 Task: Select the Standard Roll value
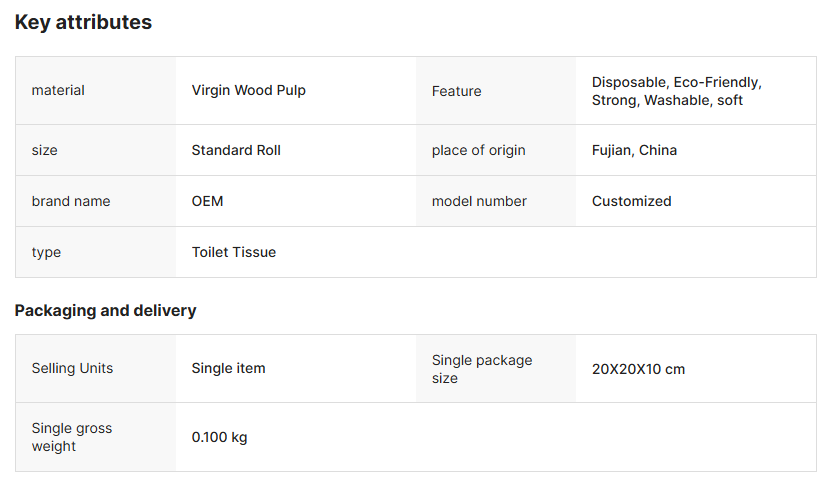click(236, 150)
